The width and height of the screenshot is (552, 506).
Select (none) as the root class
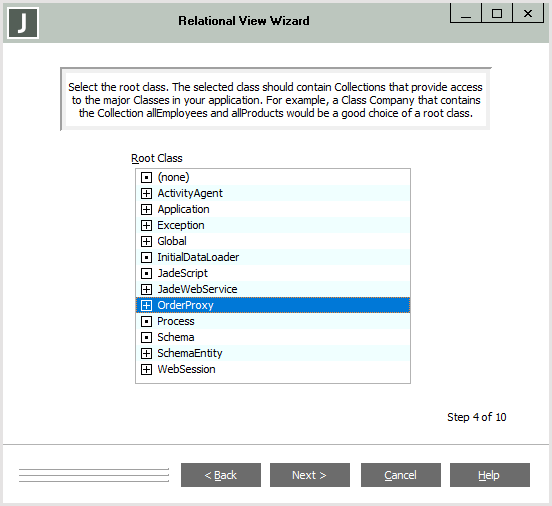point(273,177)
